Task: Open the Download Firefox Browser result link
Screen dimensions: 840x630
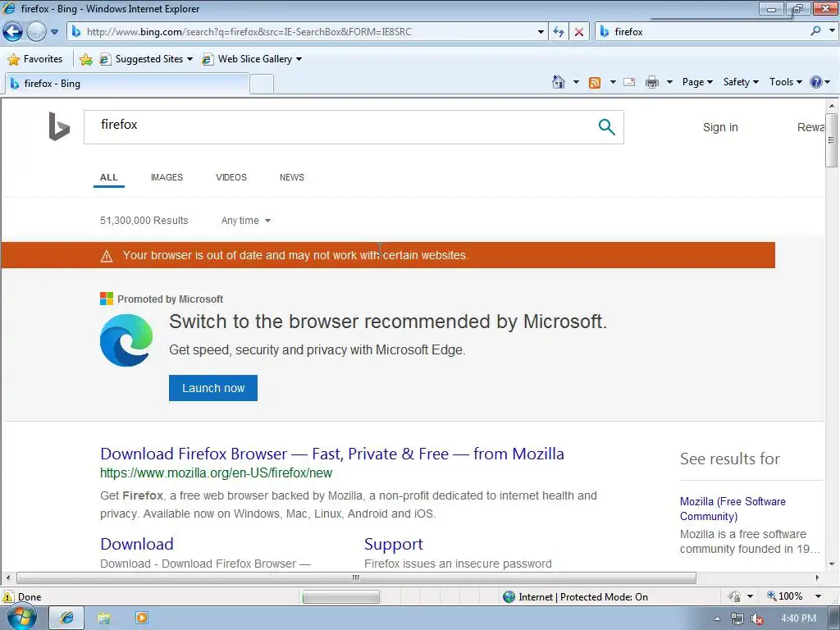Action: [332, 454]
